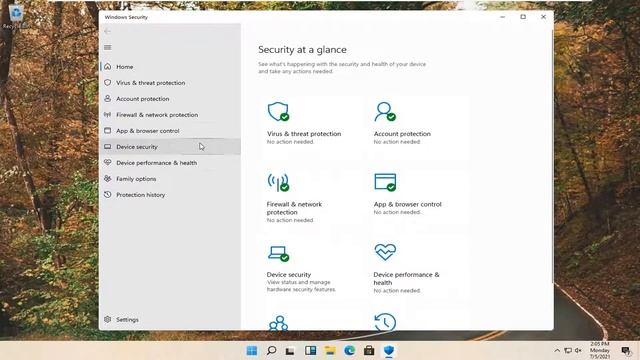Open Device performance & health sidebar label

(157, 162)
